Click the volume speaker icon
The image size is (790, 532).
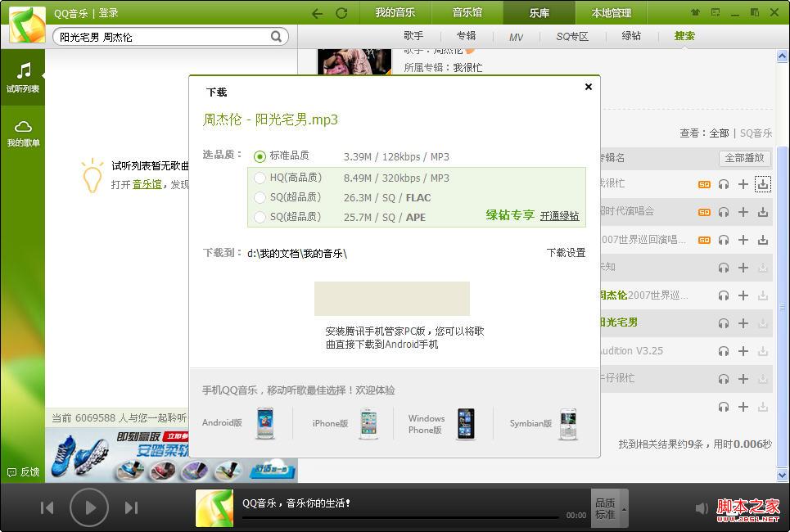coord(702,508)
